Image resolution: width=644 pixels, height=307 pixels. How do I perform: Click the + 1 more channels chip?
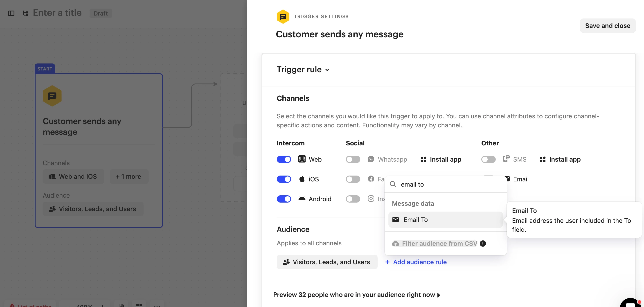pos(129,176)
